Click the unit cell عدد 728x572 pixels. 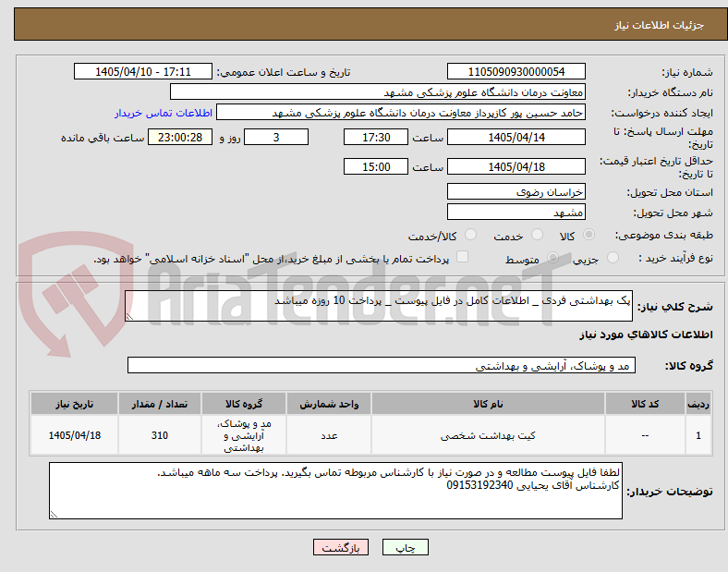tap(329, 435)
